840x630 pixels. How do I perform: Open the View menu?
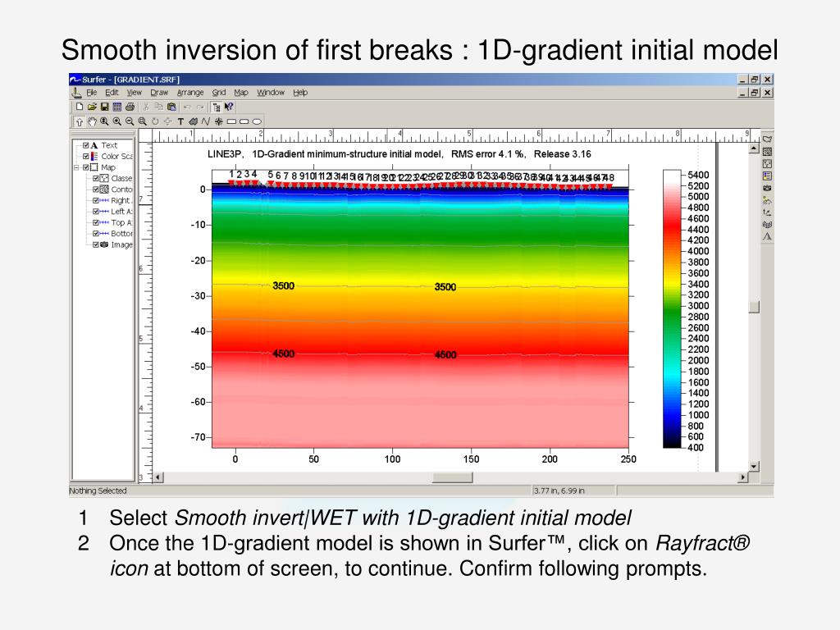[134, 93]
